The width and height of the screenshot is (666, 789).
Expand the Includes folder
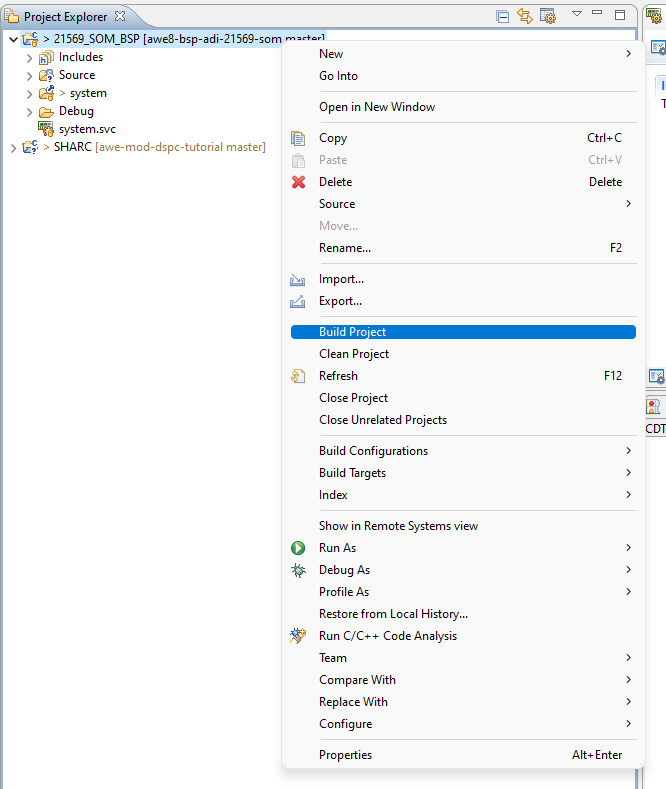click(x=29, y=57)
